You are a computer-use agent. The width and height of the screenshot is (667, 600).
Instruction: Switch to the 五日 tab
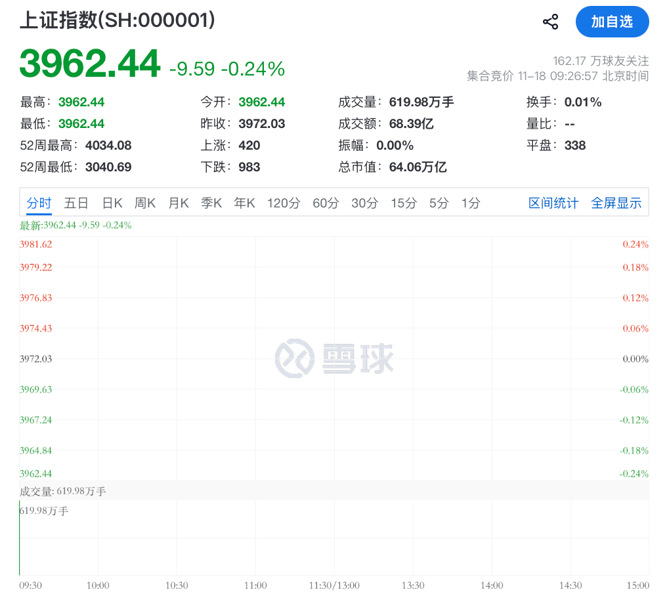click(x=76, y=203)
